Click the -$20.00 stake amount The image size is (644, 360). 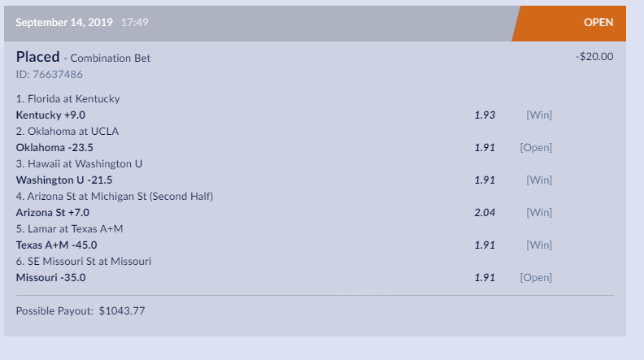click(x=594, y=57)
